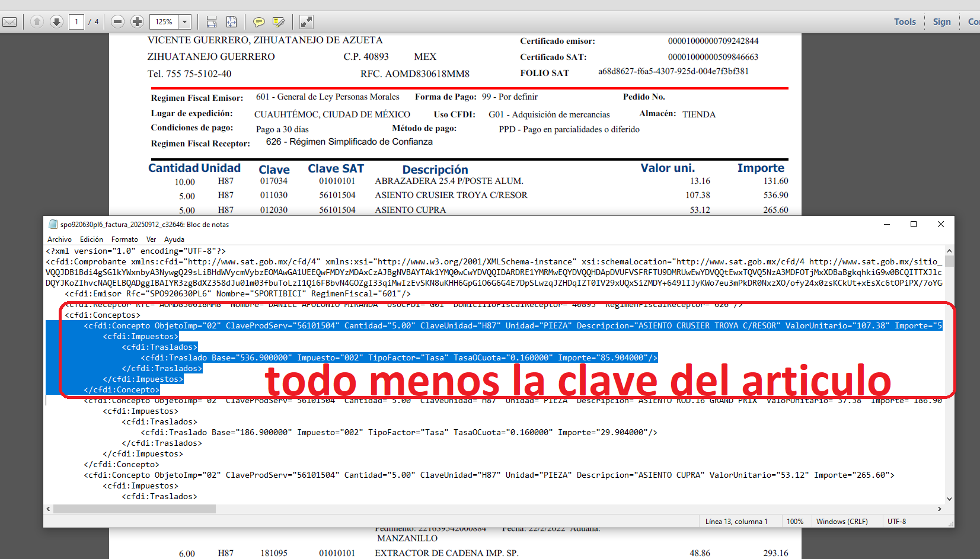Open the Formato menu in Notepad

125,239
